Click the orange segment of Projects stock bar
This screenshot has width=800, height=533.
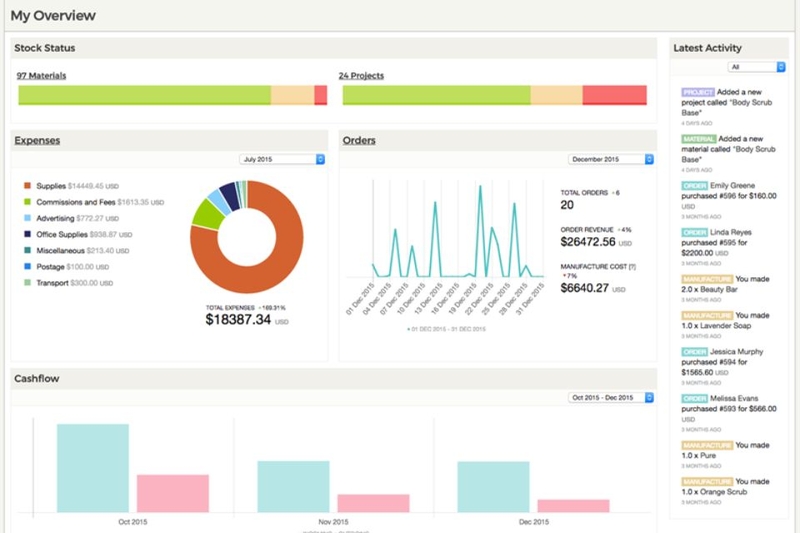click(x=556, y=95)
